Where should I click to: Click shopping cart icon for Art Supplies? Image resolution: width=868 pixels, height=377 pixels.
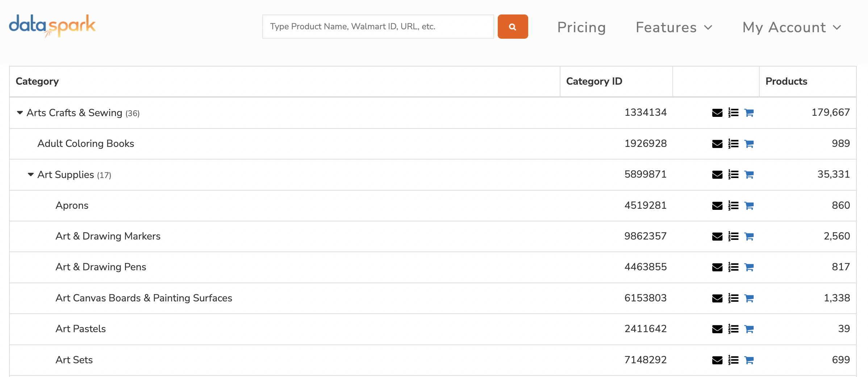click(x=749, y=175)
